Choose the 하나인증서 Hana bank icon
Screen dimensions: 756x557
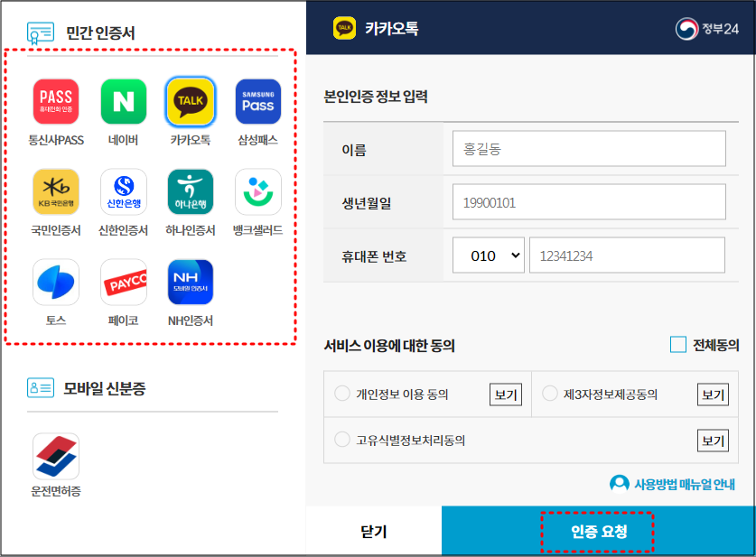[191, 191]
